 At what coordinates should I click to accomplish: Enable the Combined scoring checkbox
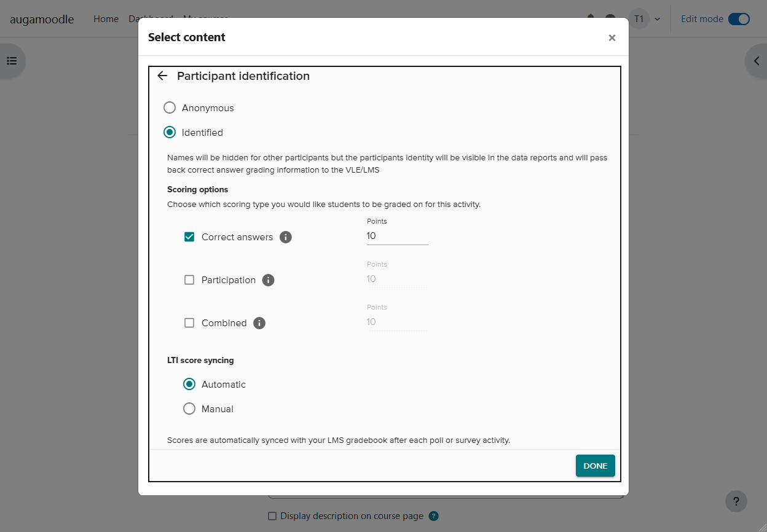click(x=189, y=323)
